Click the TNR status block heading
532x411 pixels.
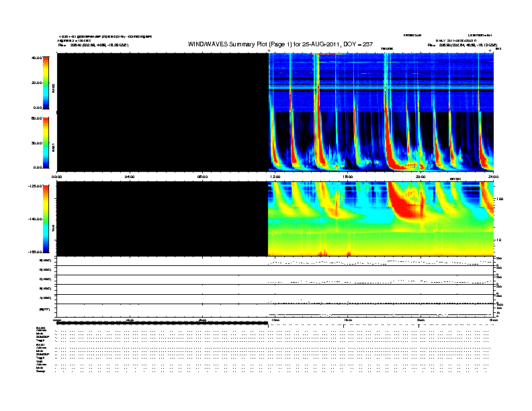(39, 361)
